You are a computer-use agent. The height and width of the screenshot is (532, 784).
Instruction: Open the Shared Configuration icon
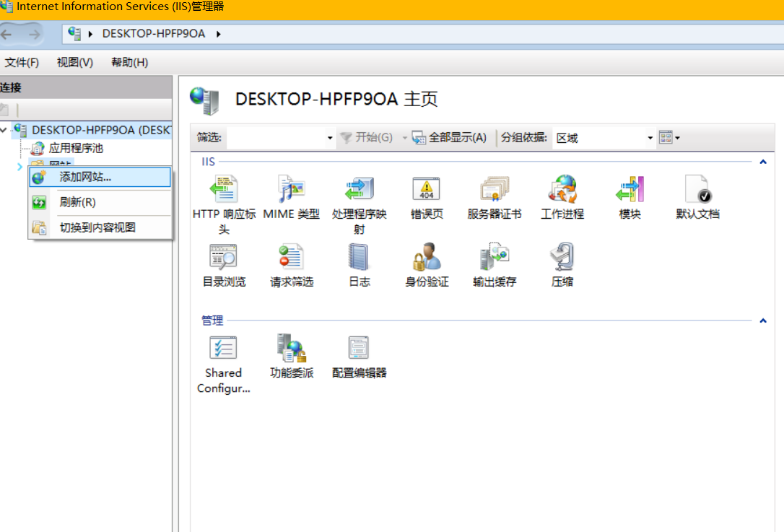coord(224,347)
